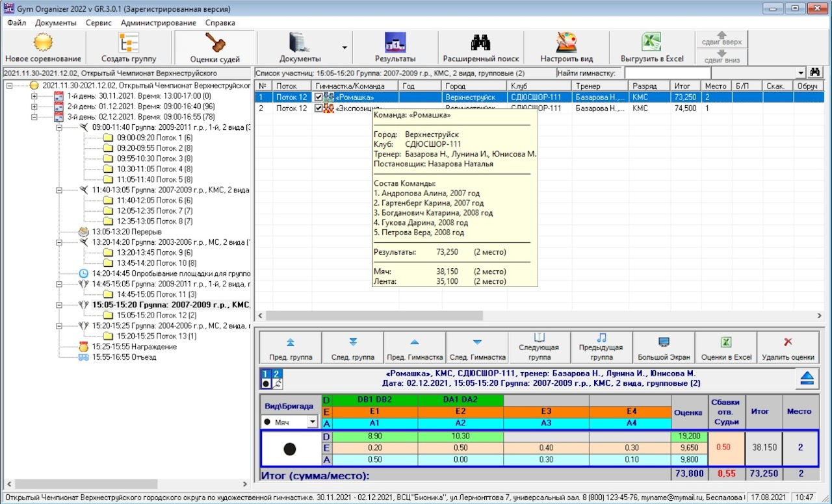Open the Documents toolbar dropdown arrow
This screenshot has width=832, height=504.
tap(344, 47)
